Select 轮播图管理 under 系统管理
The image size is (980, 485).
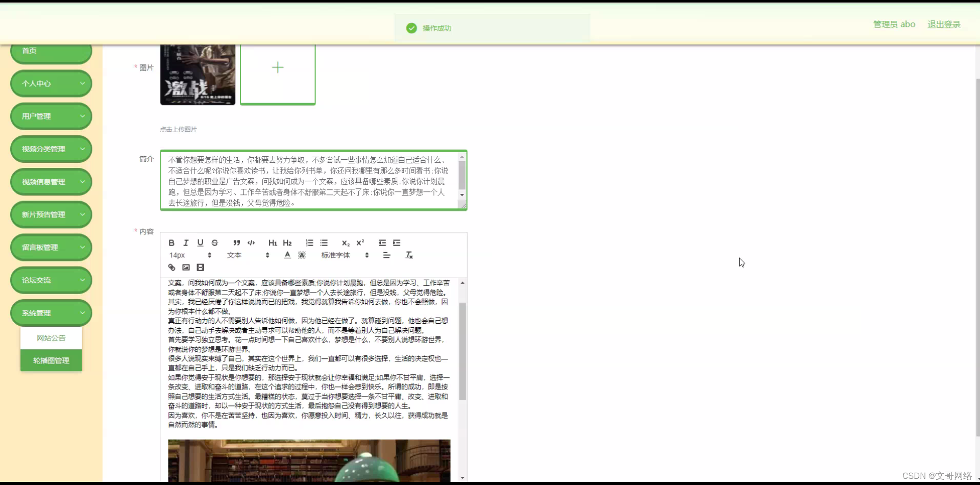51,360
